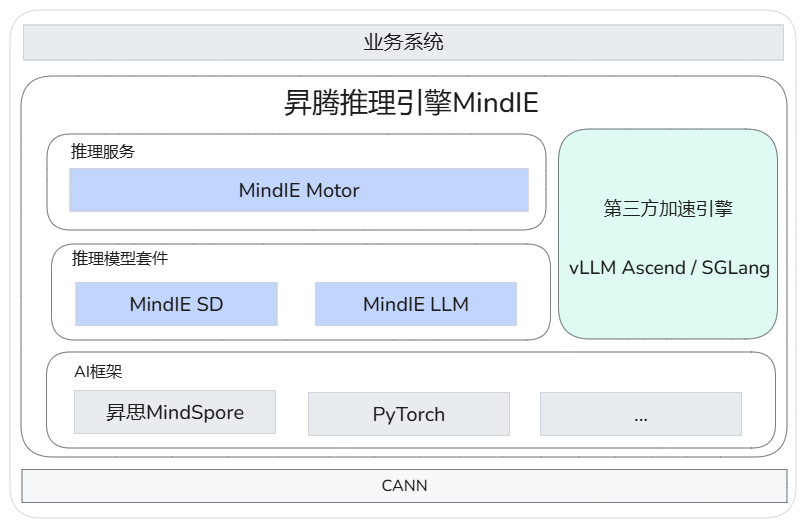Screen dimensions: 806x528
Task: Click the 推理模型套件 section label
Action: 120,258
